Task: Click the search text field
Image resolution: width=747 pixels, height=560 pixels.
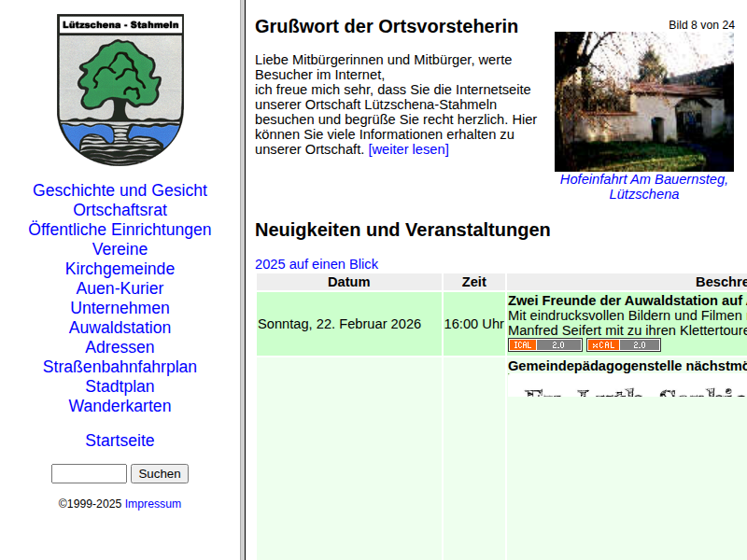Action: tap(89, 473)
